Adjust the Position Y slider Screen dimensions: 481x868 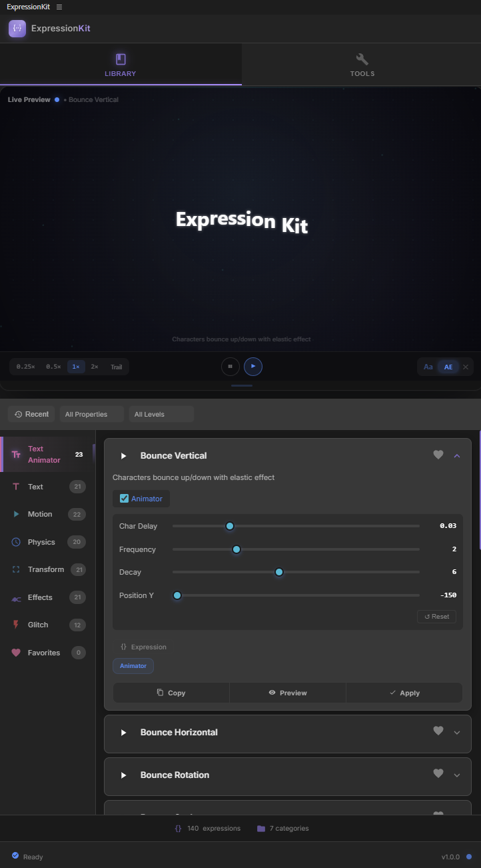(177, 595)
